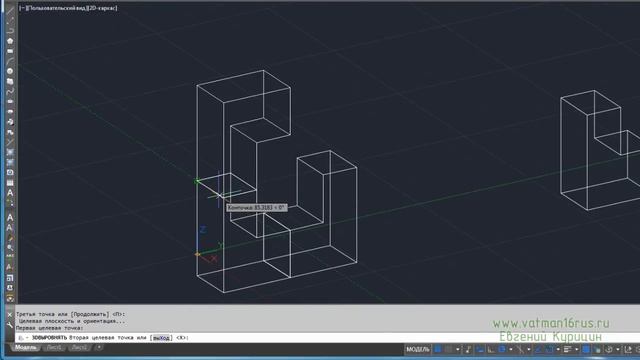Click 'Целевая плоскость и ориентация...' history line
Viewport: 640px width, 360px height.
click(x=72, y=321)
